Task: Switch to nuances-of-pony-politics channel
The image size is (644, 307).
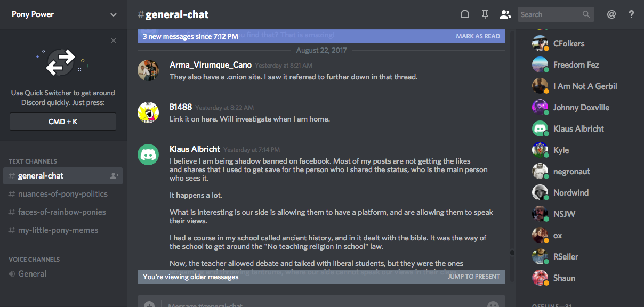Action: [x=63, y=194]
